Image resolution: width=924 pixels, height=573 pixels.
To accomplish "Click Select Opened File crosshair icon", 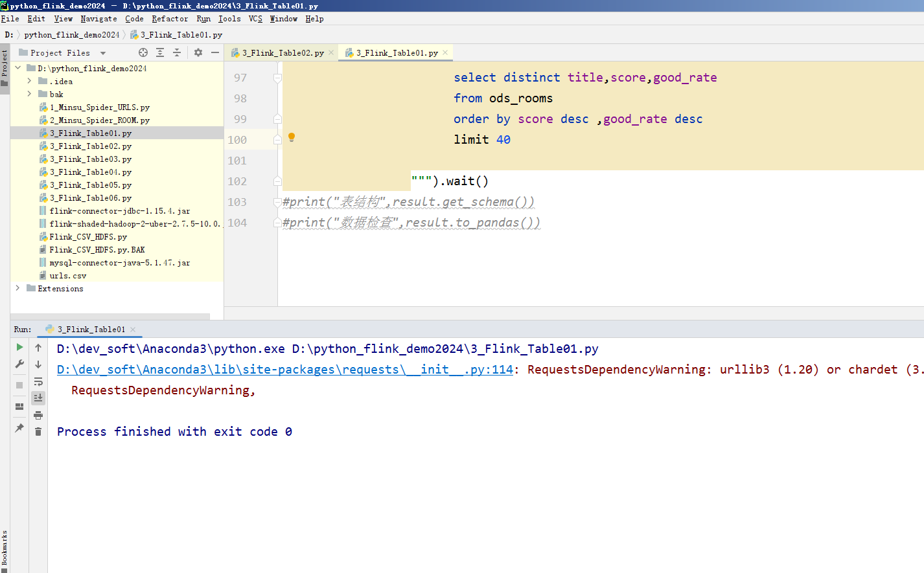I will pos(143,52).
